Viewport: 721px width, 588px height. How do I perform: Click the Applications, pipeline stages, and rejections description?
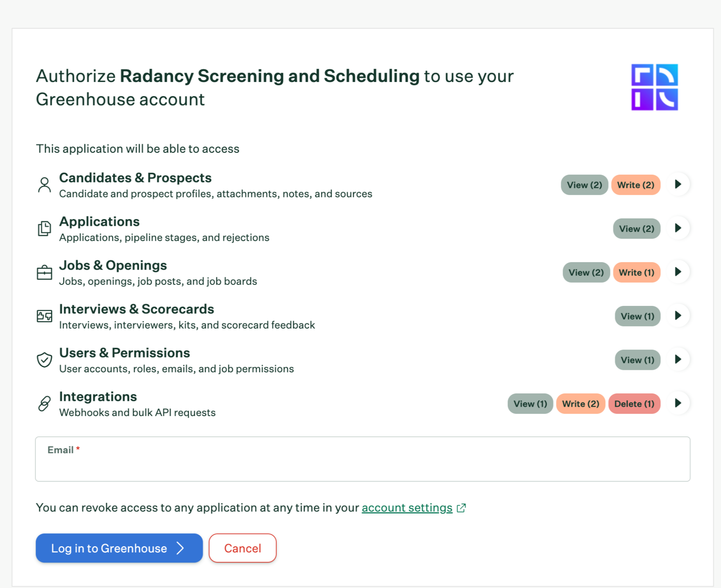point(164,238)
